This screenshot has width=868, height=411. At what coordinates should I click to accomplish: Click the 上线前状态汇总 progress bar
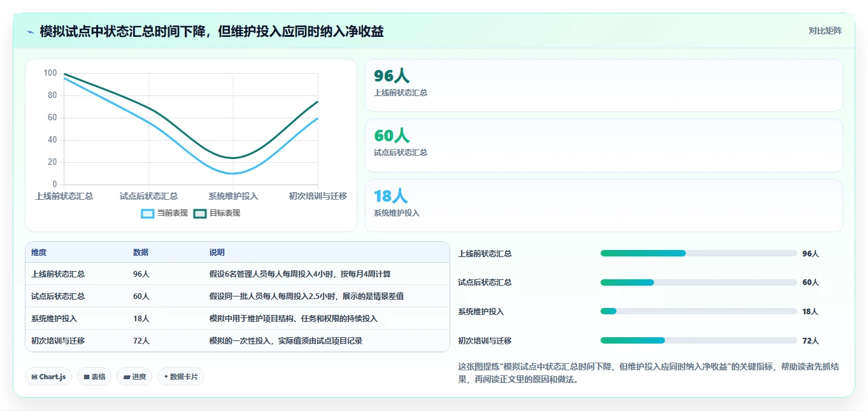pos(699,253)
